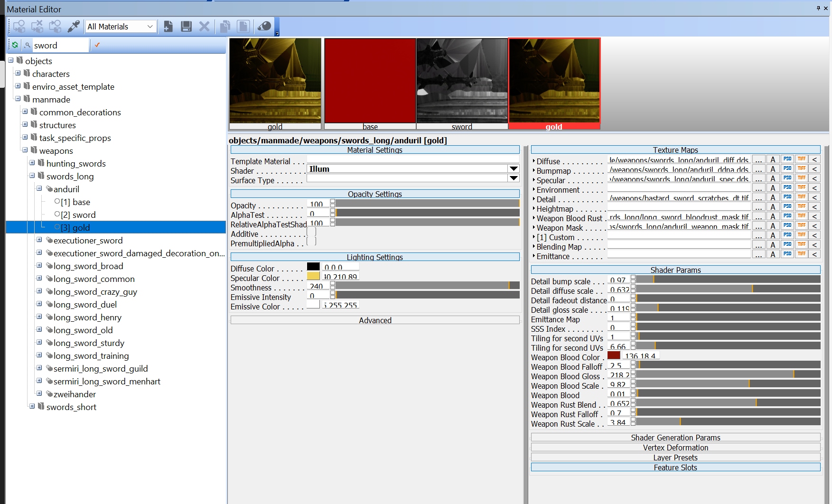Collapse the Lighting Settings section header
This screenshot has height=504, width=832.
click(x=375, y=257)
